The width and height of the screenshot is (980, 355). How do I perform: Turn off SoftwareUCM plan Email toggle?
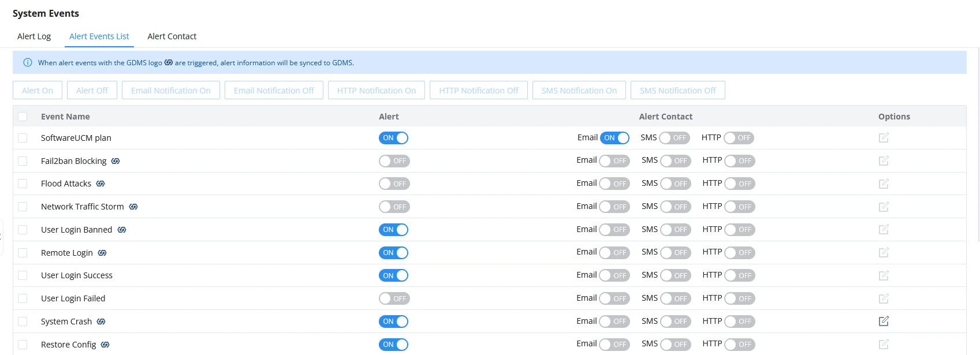click(x=614, y=138)
